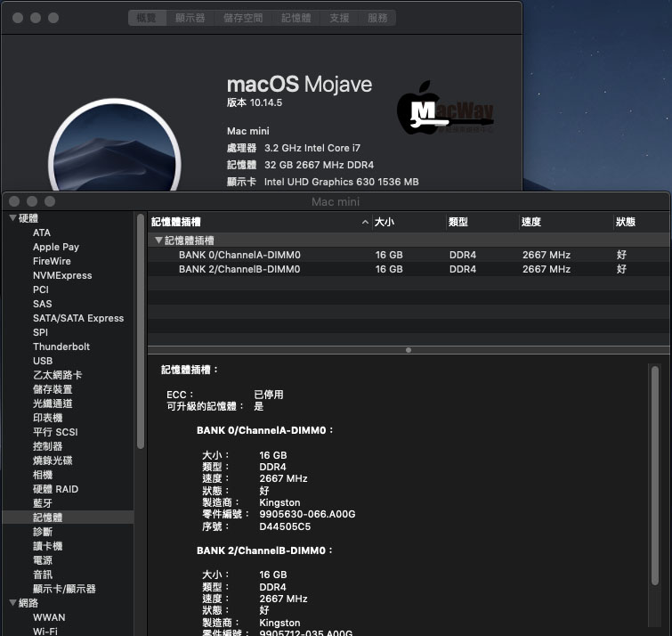Click the macOS Mojave title text

(299, 84)
